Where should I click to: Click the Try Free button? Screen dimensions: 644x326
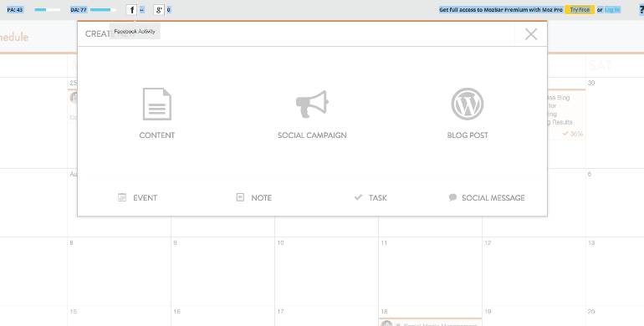580,10
